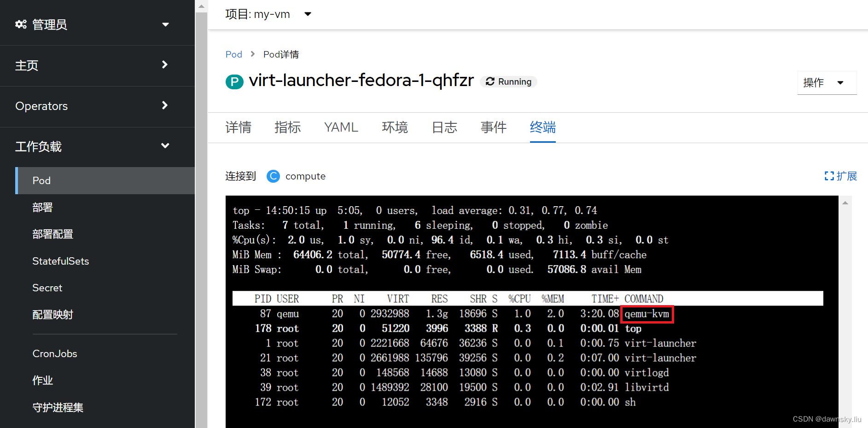Click the Pod breadcrumb link

click(x=233, y=54)
